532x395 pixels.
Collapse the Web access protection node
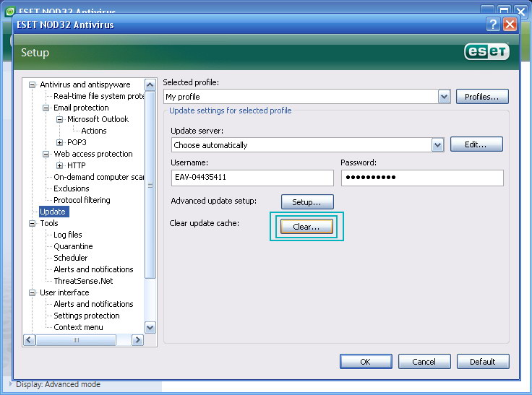click(x=46, y=154)
